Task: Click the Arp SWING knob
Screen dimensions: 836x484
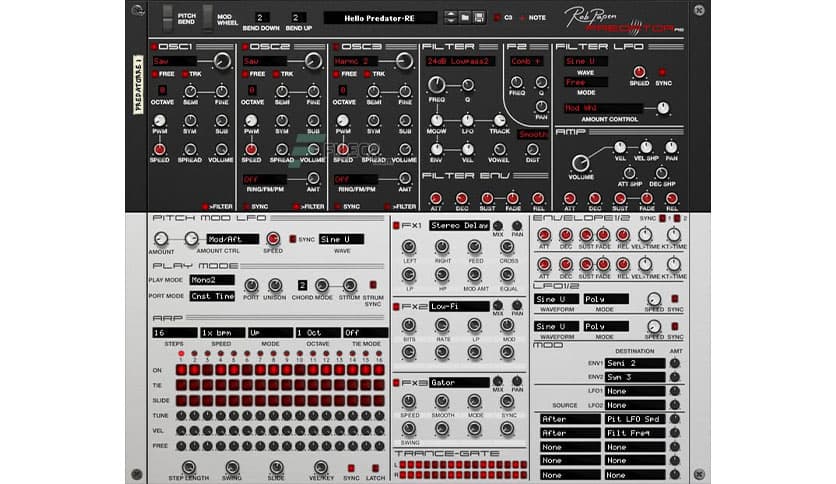Action: 232,467
